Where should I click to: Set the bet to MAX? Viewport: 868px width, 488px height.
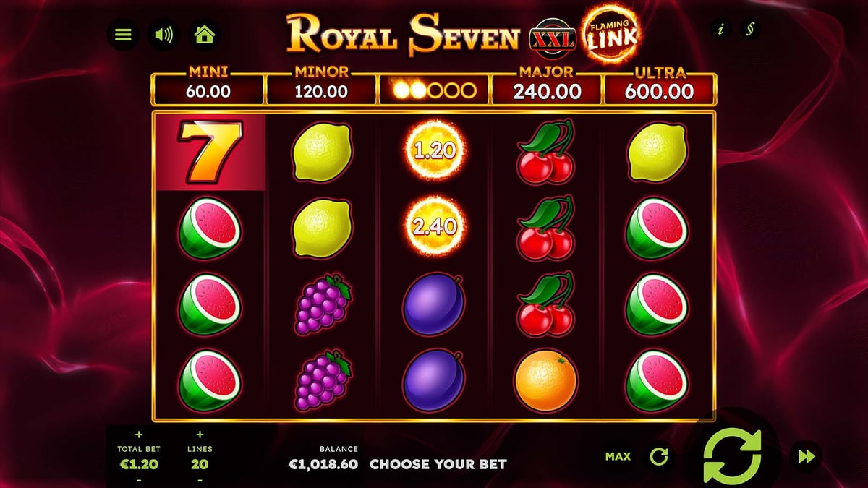[618, 456]
